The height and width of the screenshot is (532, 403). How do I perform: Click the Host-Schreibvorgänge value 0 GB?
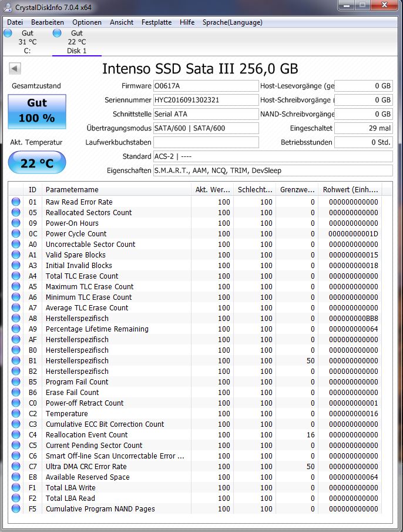[363, 100]
